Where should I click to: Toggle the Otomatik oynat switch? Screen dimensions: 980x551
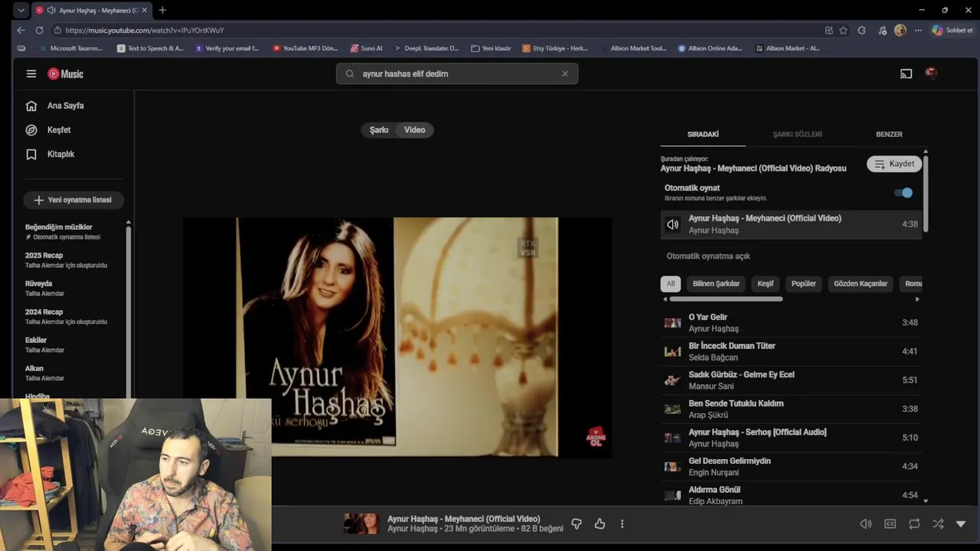[x=903, y=193]
